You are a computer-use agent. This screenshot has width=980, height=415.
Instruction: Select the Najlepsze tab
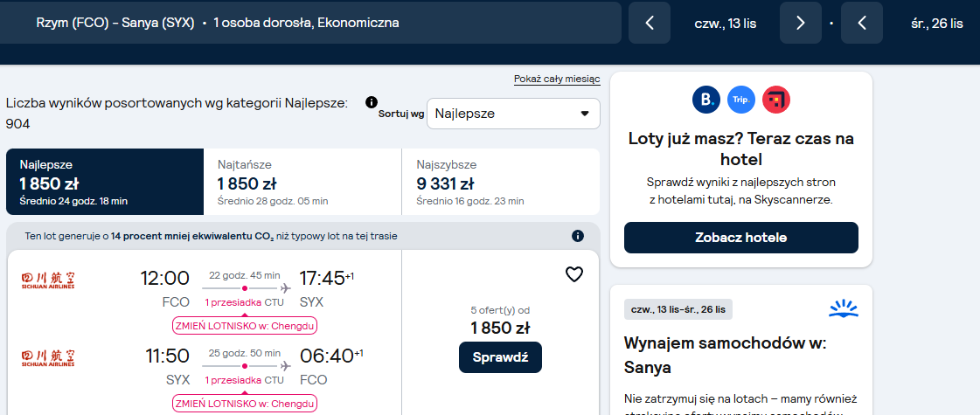105,182
